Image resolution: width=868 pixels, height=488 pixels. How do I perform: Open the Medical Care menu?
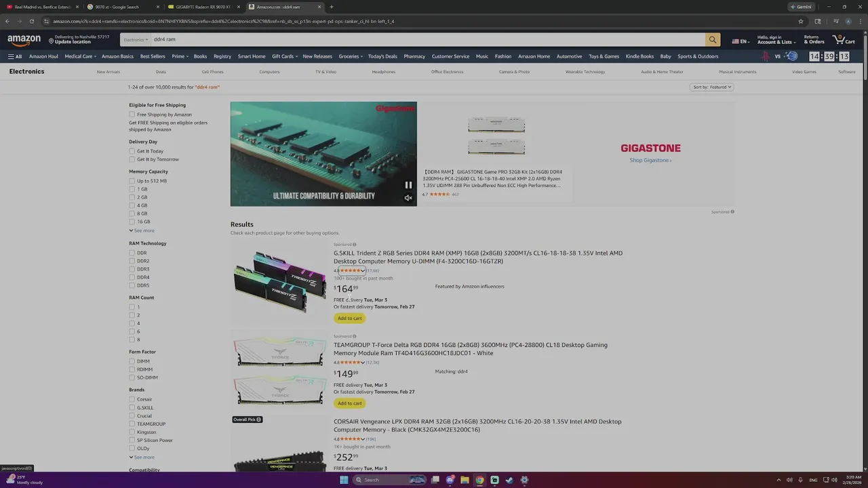[81, 56]
